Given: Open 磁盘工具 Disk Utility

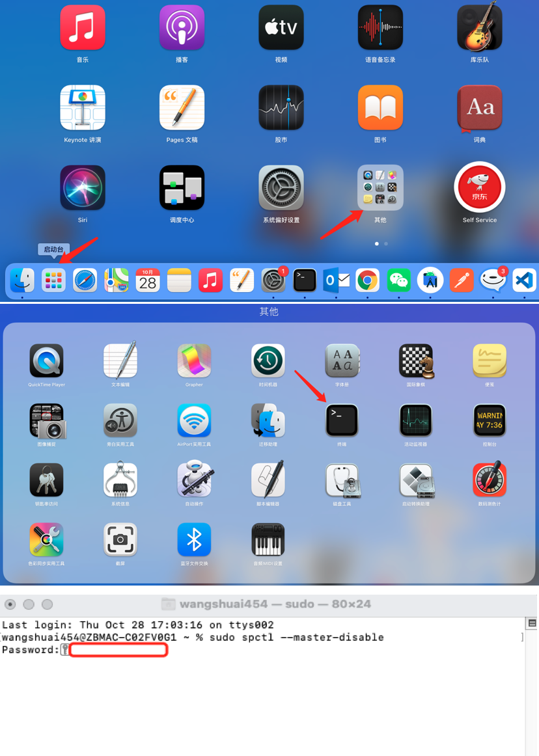Looking at the screenshot, I should click(342, 480).
